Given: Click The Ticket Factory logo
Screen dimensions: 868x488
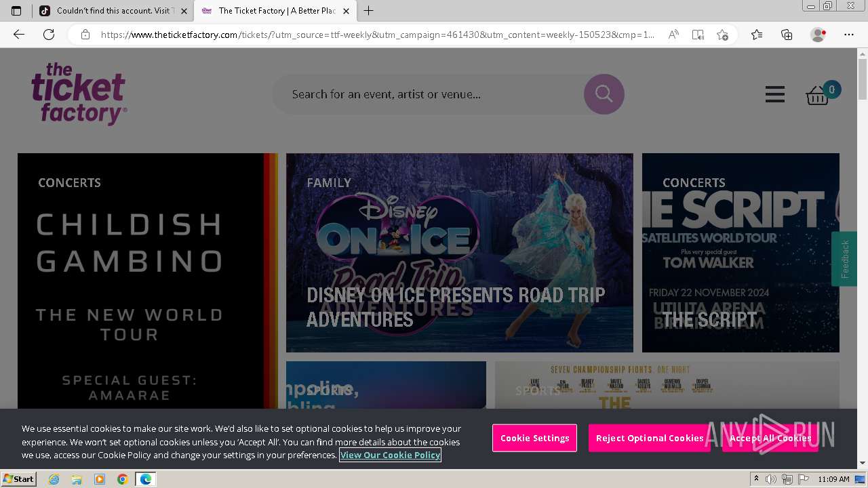Looking at the screenshot, I should coord(79,94).
